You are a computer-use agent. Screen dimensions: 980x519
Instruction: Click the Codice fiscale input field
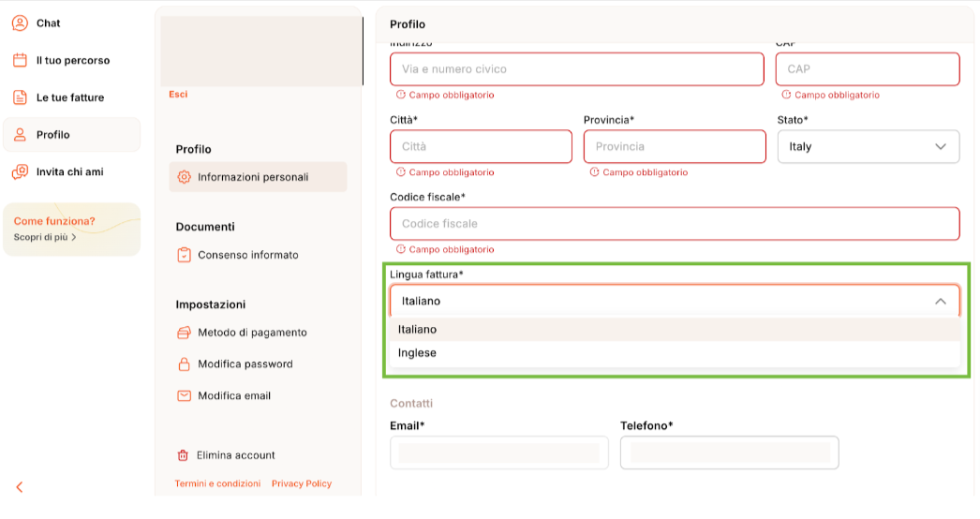[x=675, y=224]
